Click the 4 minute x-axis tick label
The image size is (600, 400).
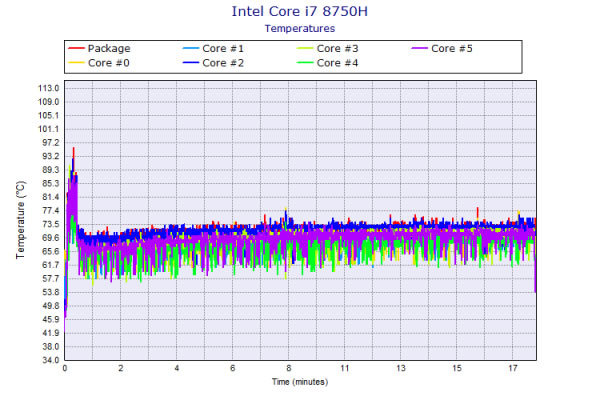176,368
